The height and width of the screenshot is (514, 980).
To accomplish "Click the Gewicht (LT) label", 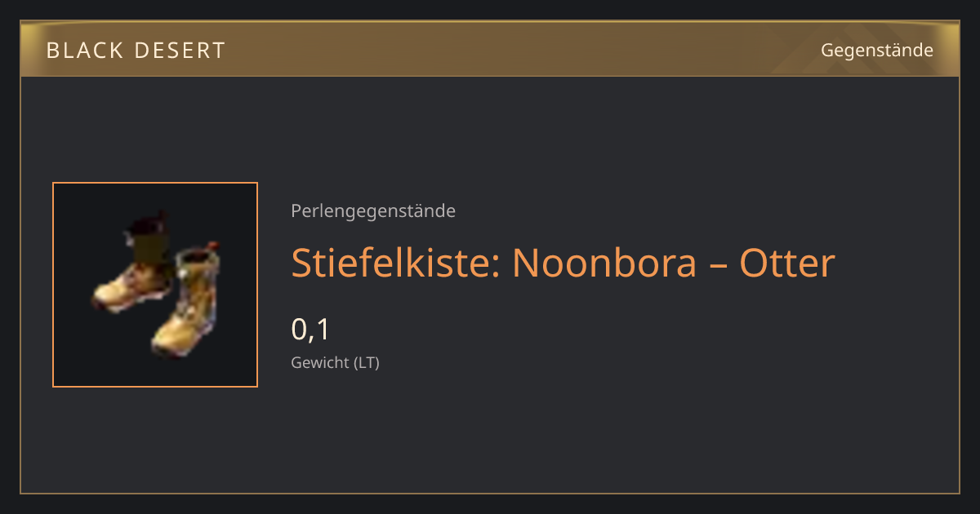I will pyautogui.click(x=335, y=363).
